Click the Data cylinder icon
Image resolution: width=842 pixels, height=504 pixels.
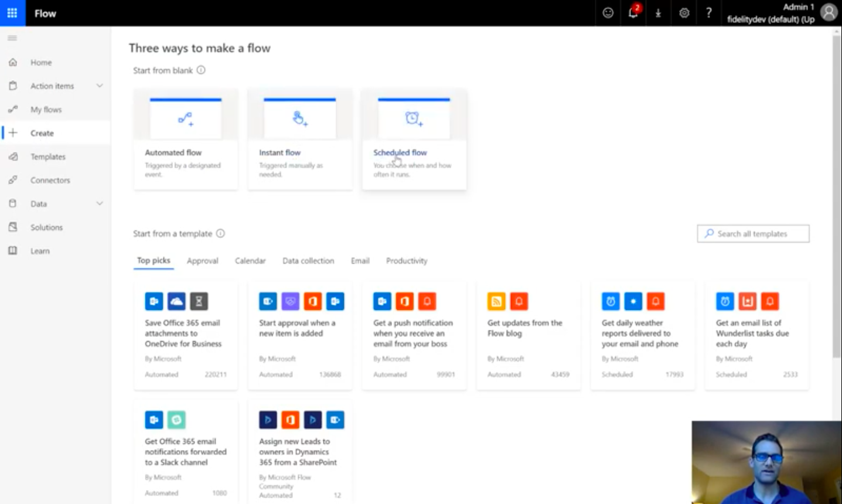[x=13, y=203]
